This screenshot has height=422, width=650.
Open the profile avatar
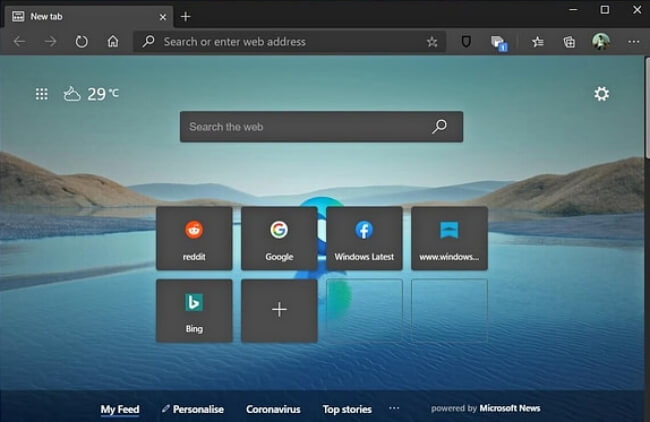point(601,41)
